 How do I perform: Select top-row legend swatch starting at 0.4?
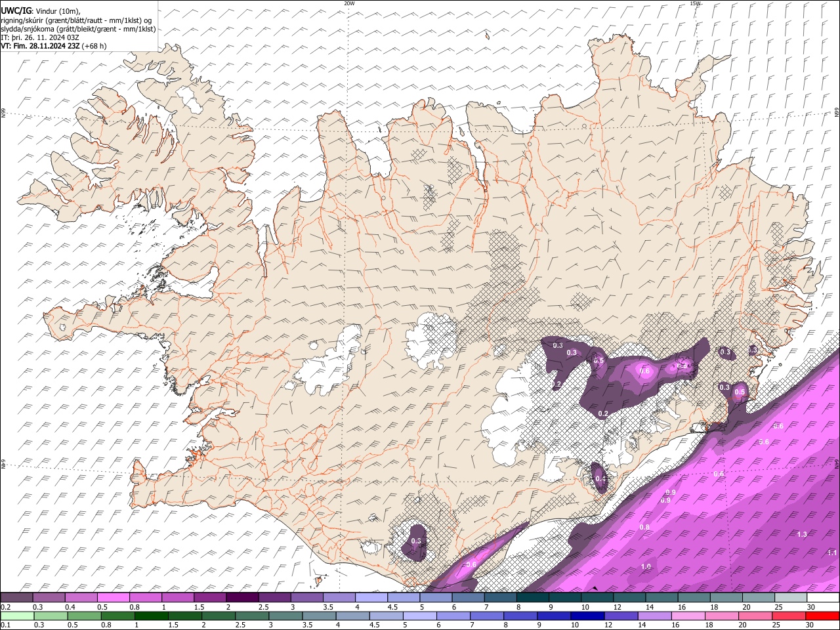81,598
